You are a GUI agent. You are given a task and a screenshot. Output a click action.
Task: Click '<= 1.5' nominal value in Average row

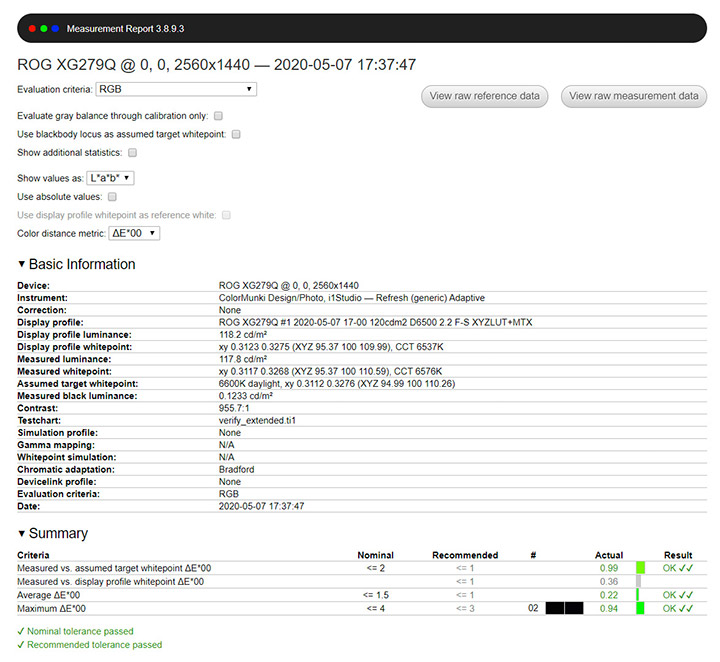coord(376,595)
